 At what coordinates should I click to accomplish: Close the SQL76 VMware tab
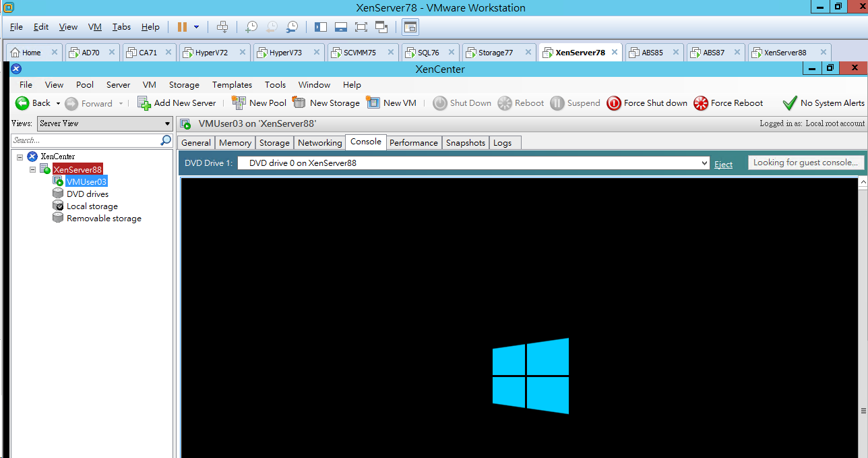(452, 52)
